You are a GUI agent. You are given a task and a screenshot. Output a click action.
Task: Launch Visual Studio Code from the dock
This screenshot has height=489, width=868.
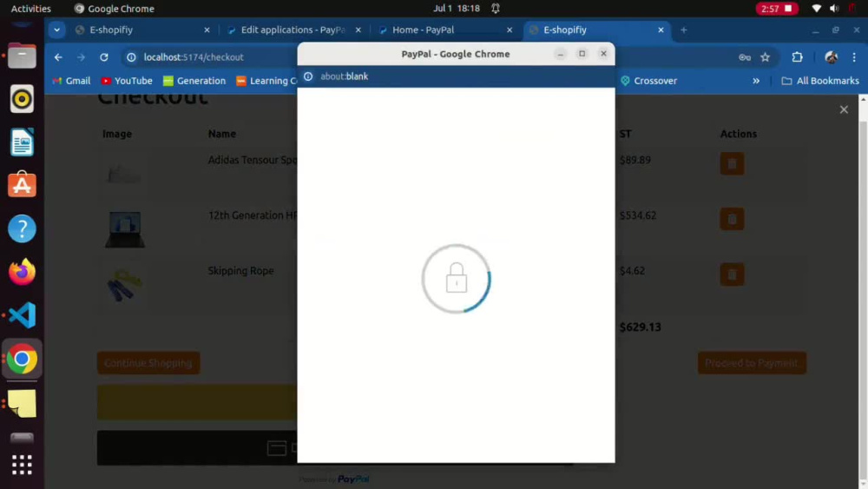[22, 315]
